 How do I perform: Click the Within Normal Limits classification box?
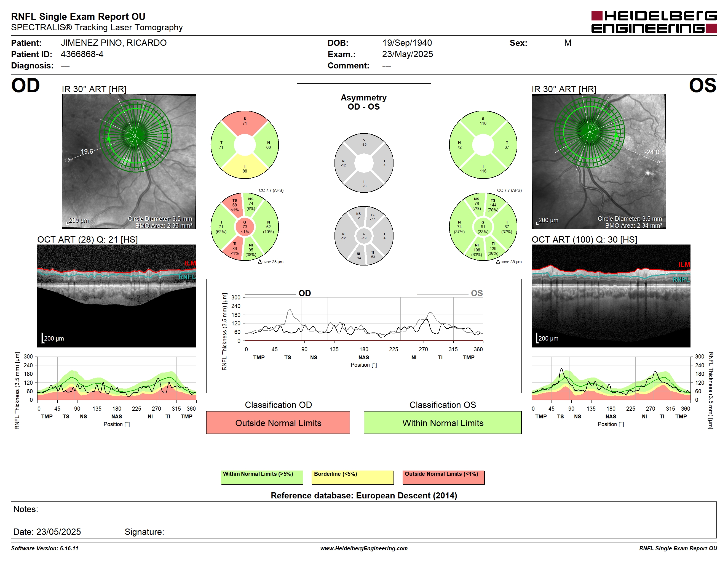coord(443,423)
